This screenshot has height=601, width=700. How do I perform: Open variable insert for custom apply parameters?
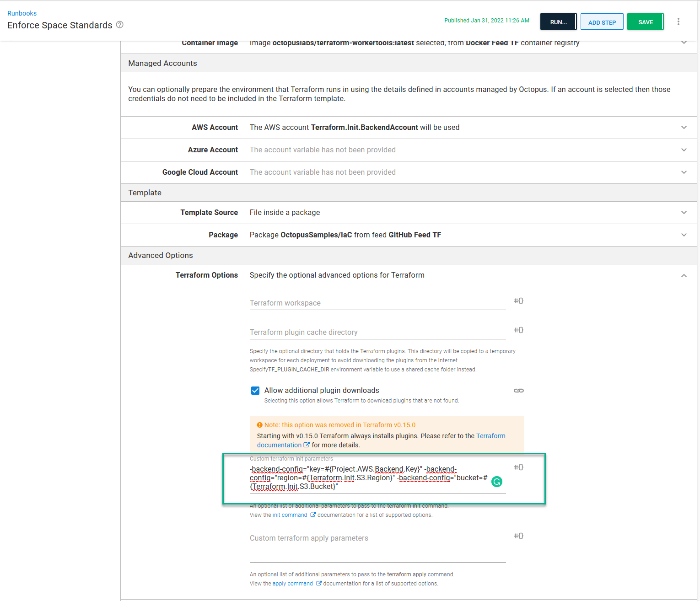pos(518,536)
